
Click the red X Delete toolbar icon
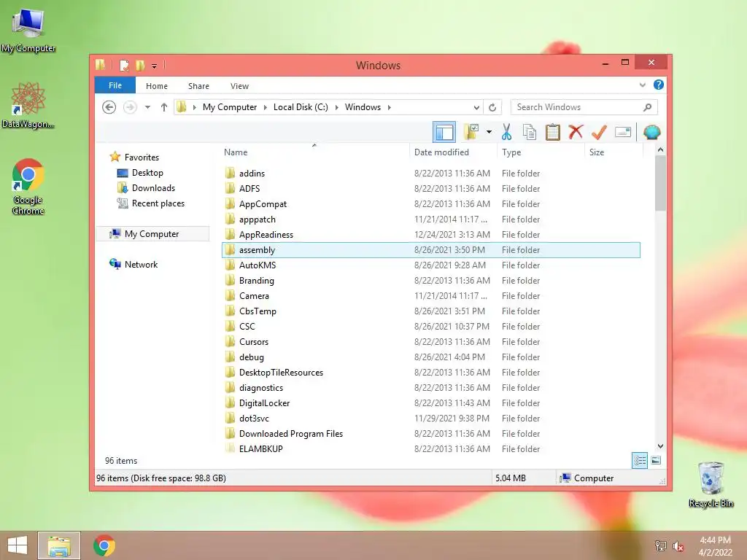[x=576, y=131]
